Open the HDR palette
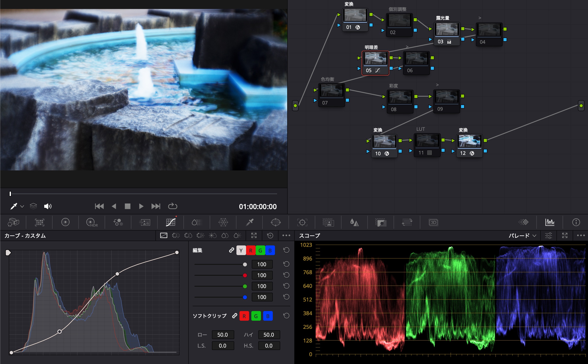 coord(92,222)
